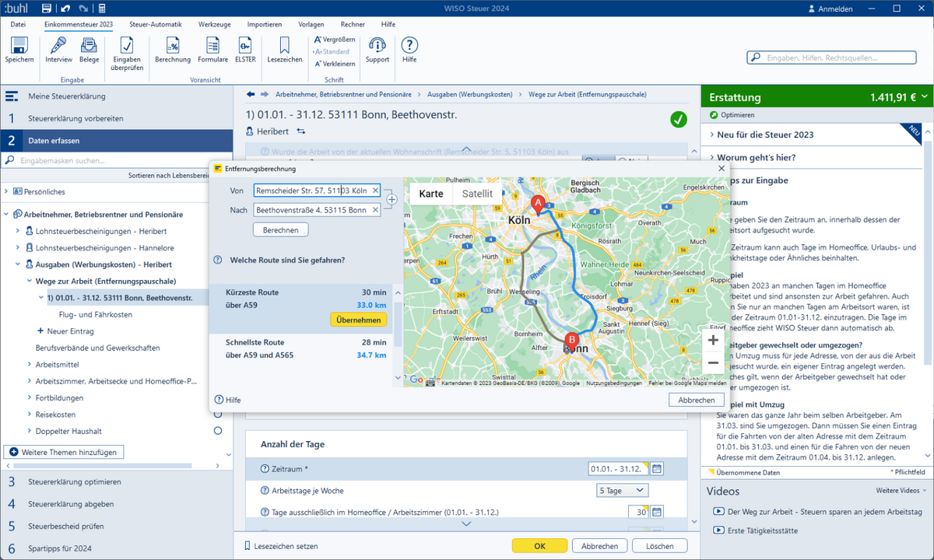
Task: Click Neuer Eintrag in the tree
Action: tap(65, 331)
